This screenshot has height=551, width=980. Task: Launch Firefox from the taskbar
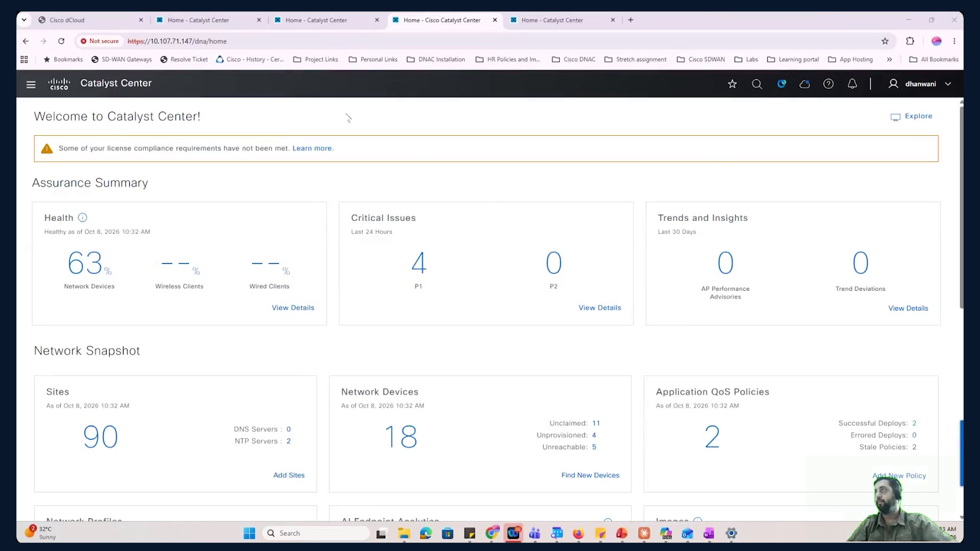click(x=578, y=534)
